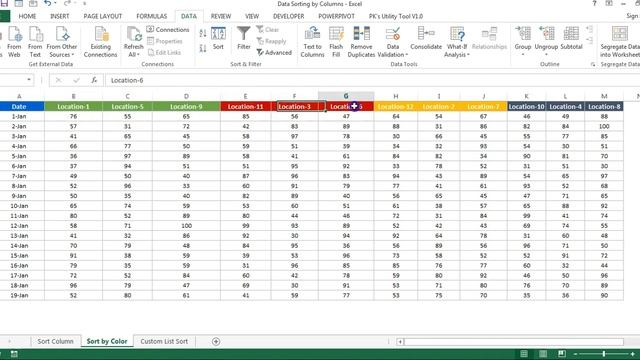Open the PAGE LAYOUT tab

[102, 16]
